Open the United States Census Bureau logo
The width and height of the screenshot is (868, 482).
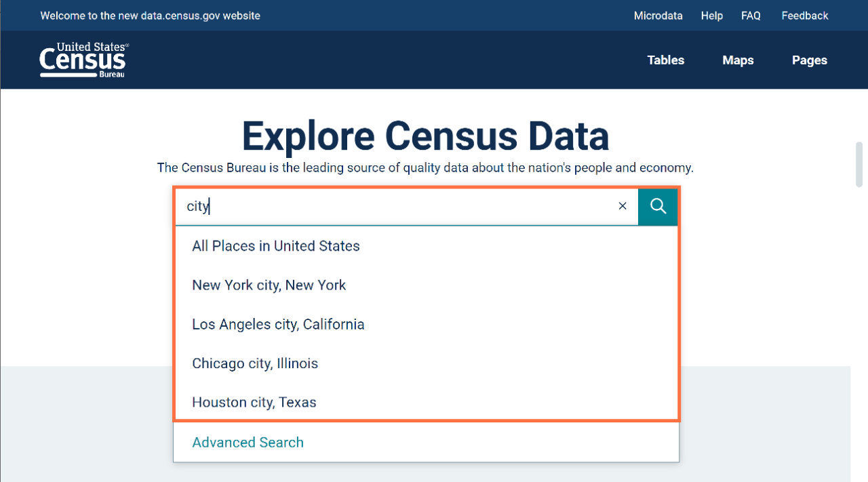(83, 60)
